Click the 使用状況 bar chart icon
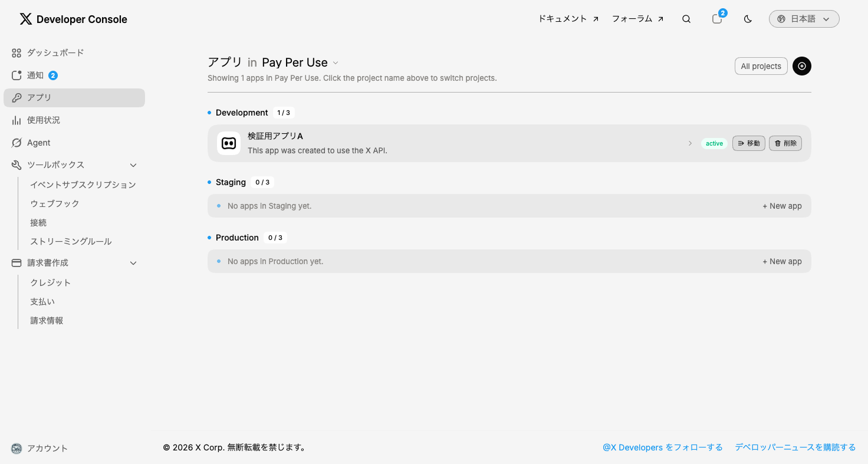Viewport: 868px width, 464px height. click(17, 120)
